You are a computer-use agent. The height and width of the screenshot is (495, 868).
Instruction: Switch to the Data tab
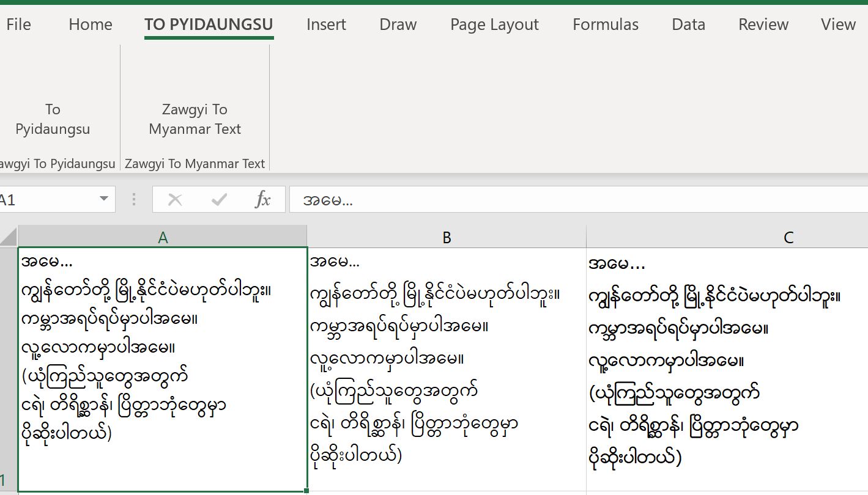click(688, 24)
